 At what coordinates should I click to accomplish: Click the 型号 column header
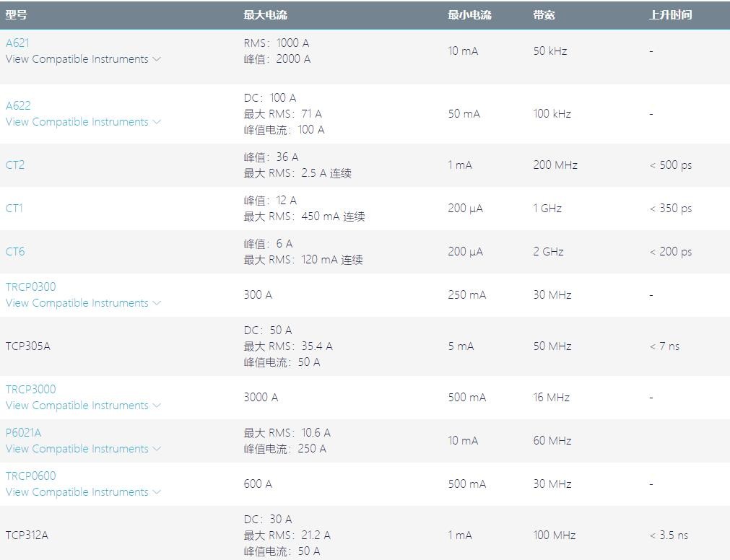(17, 15)
